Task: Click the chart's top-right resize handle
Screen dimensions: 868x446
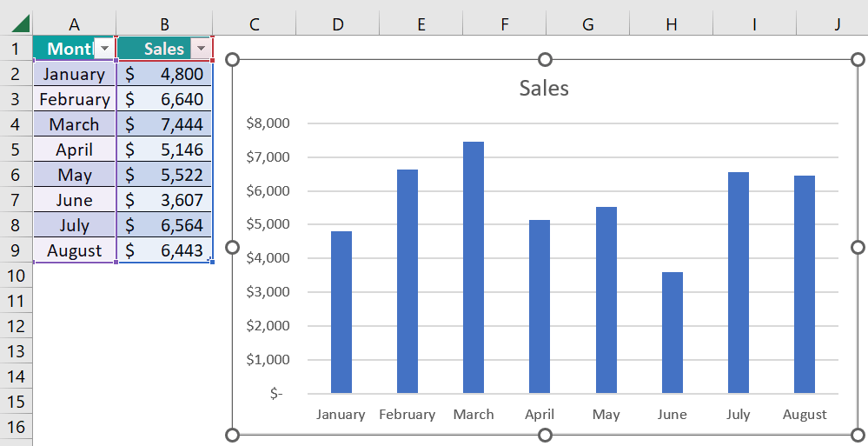Action: tap(858, 59)
